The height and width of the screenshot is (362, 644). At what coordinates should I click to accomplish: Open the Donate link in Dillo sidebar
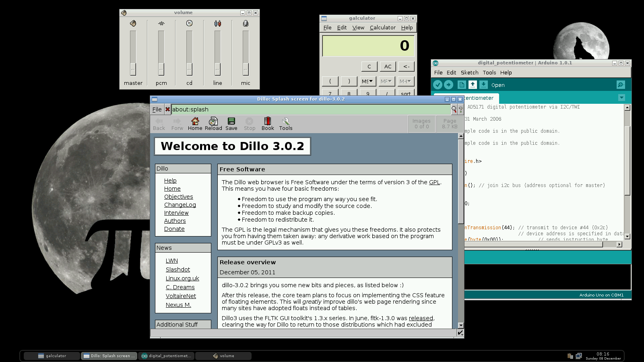coord(174,229)
